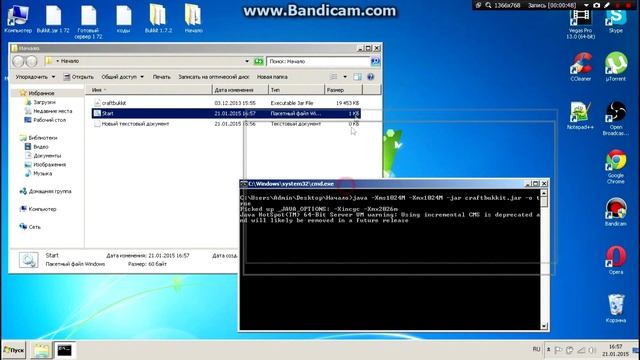
Task: Launch Vegas Pro 13.0 from desktop
Action: [x=580, y=24]
